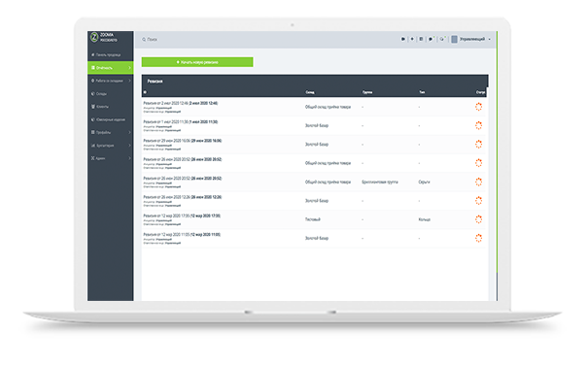Image resolution: width=588 pixels, height=365 pixels.
Task: Click the list icon in the top toolbar
Action: click(421, 39)
